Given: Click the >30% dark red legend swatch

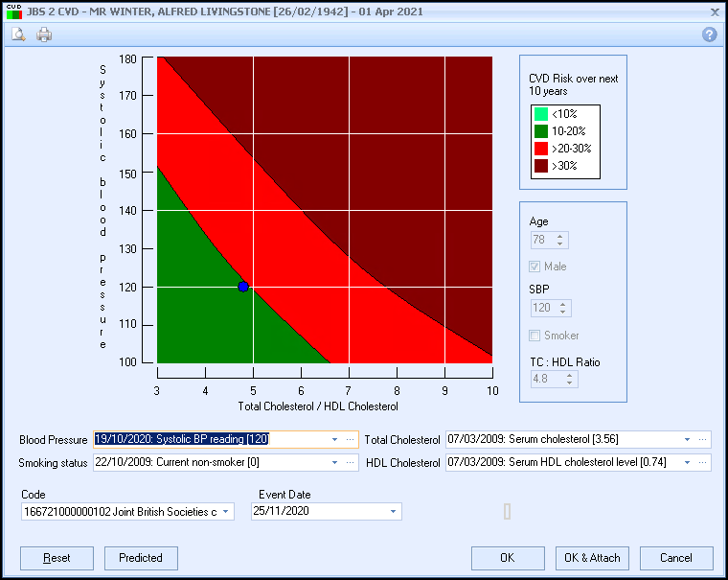Looking at the screenshot, I should point(541,166).
